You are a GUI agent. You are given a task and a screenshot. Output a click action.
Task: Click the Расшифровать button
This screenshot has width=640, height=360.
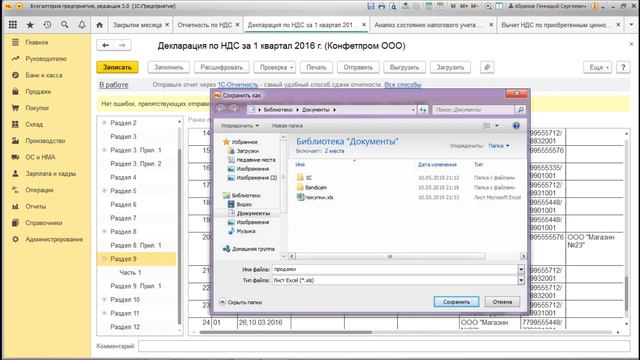tap(222, 67)
